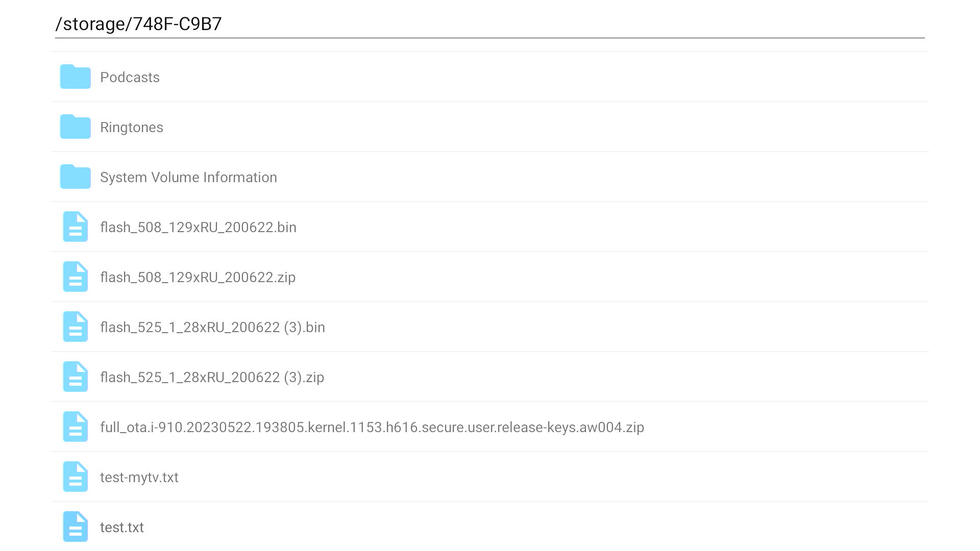
Task: Click the file icon for flash_525_1_28xRU_200622 (3).zip
Action: click(x=76, y=377)
